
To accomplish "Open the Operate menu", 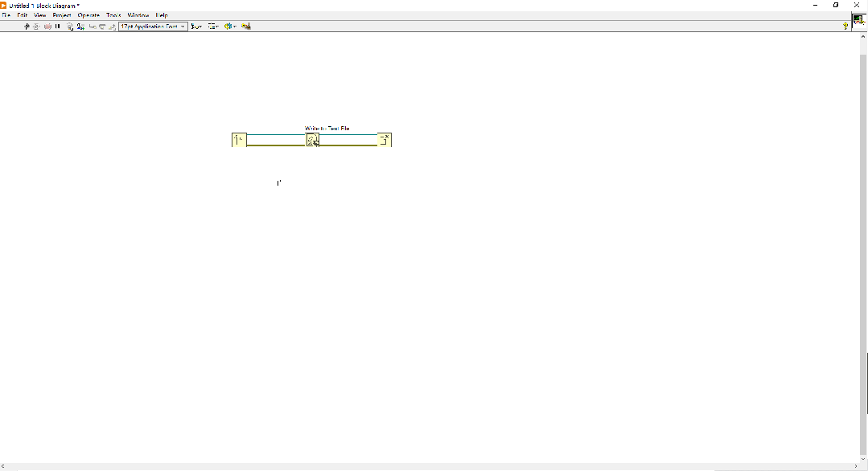I will [x=88, y=15].
